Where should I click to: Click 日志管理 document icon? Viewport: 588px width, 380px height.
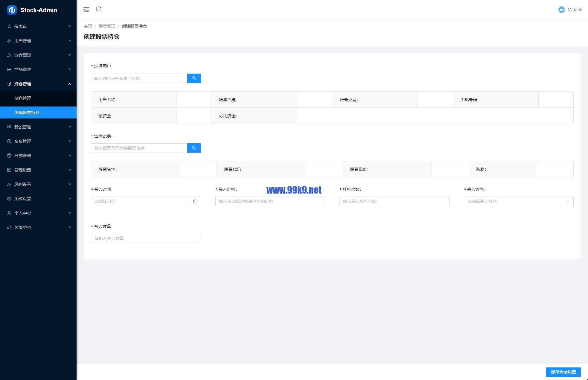click(x=9, y=156)
